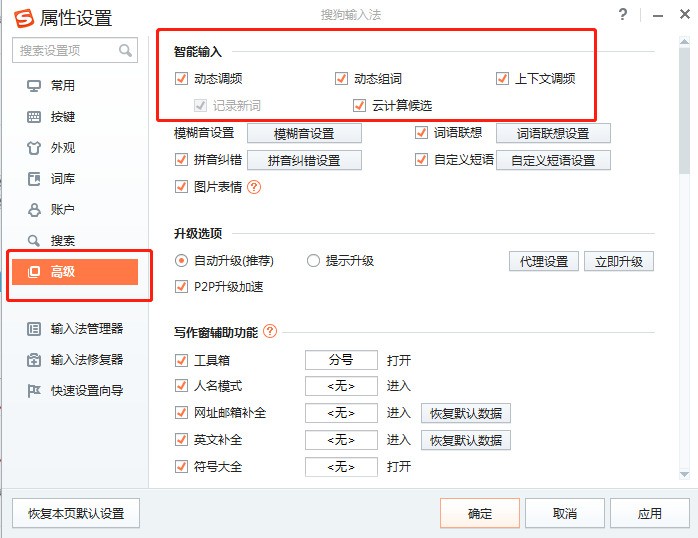Click 工具箱 hotkey field showing 分号
The width and height of the screenshot is (698, 538).
pos(341,360)
